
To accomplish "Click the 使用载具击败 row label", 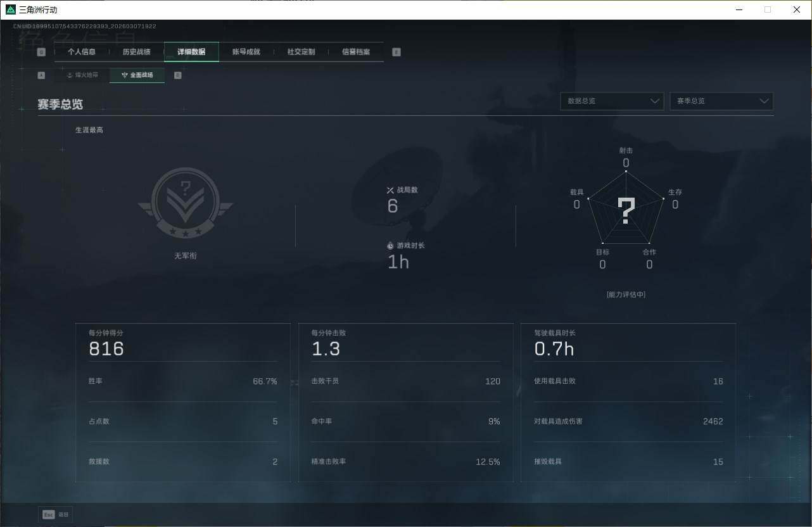I will coord(555,381).
